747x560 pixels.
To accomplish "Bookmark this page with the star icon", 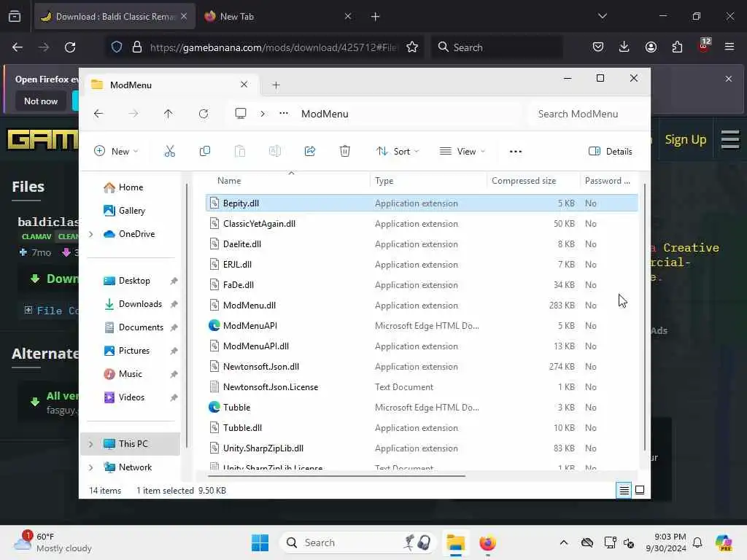I will click(x=412, y=47).
